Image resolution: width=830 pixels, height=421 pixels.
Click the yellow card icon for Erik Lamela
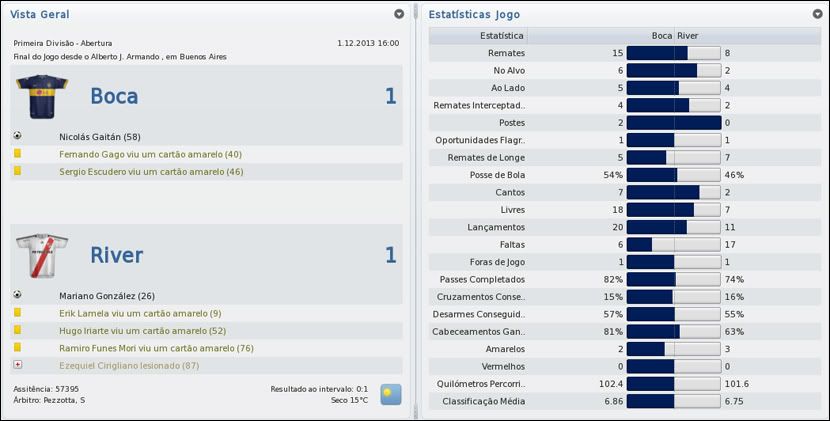(x=18, y=313)
